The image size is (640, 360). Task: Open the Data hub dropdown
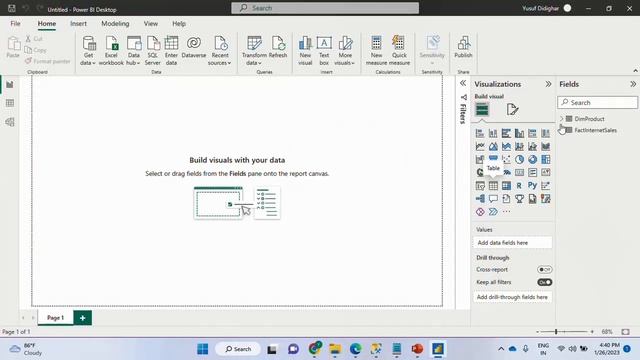click(x=133, y=59)
